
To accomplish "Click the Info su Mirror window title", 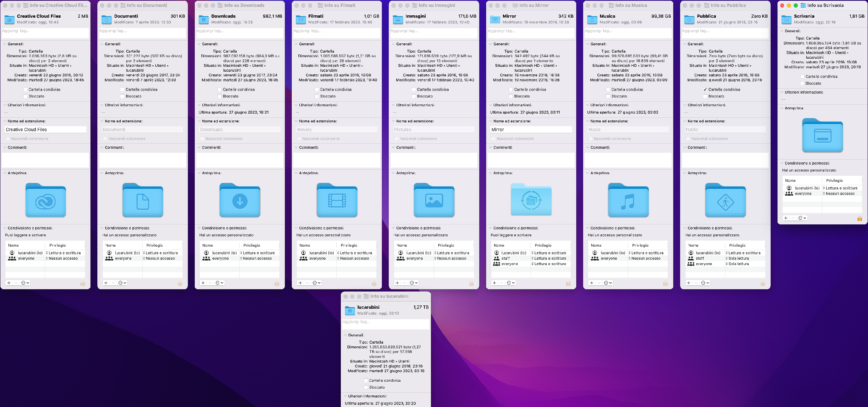I will 534,5.
